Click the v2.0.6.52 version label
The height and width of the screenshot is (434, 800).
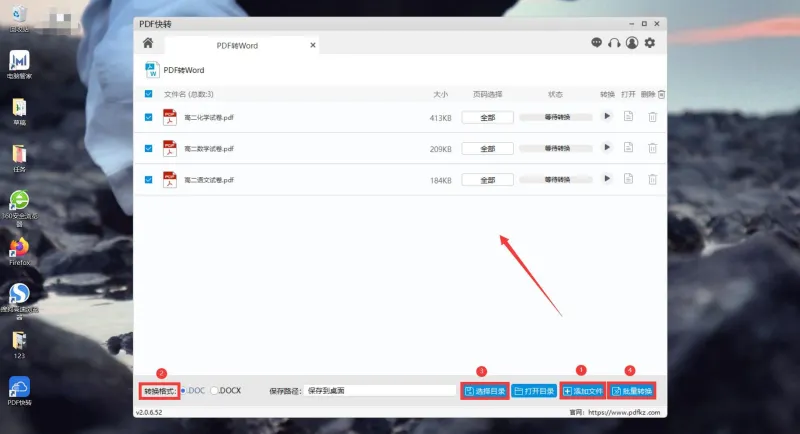pyautogui.click(x=149, y=412)
